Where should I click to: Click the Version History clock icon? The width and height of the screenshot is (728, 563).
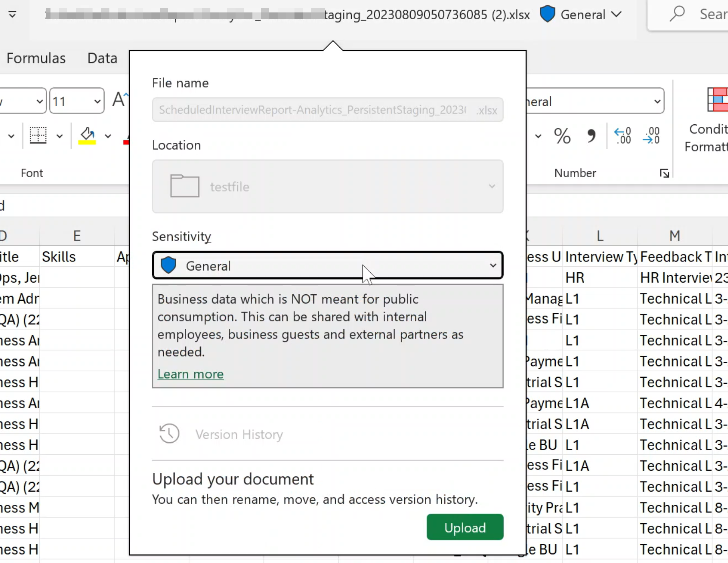(x=169, y=433)
